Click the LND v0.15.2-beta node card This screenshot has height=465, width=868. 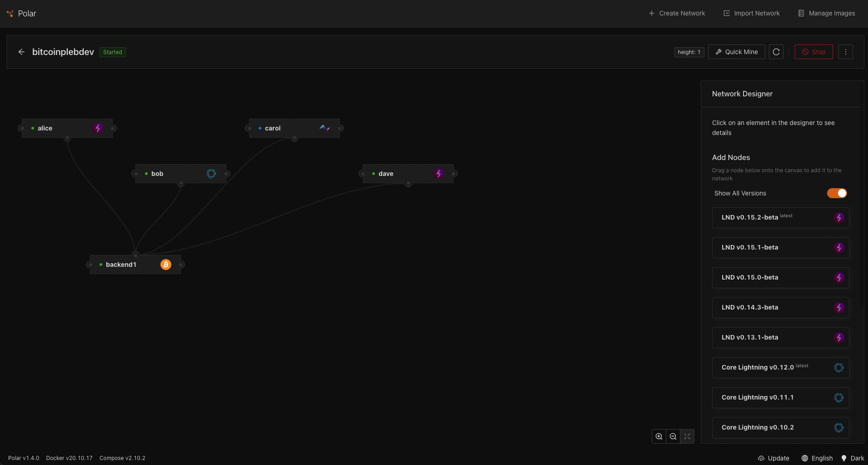tap(781, 218)
